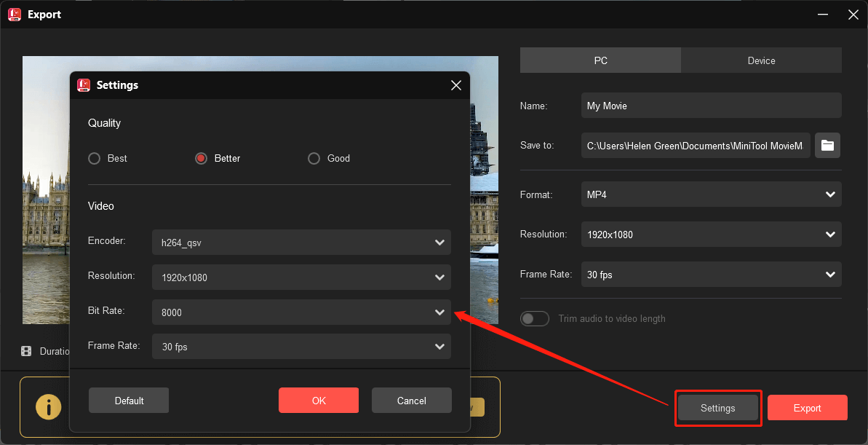Click the Name field containing My Movie

click(x=712, y=106)
